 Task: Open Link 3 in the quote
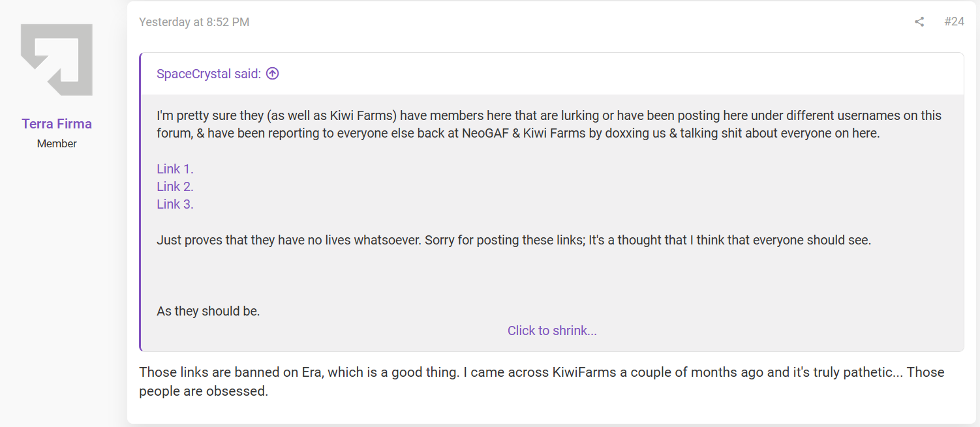coord(175,204)
